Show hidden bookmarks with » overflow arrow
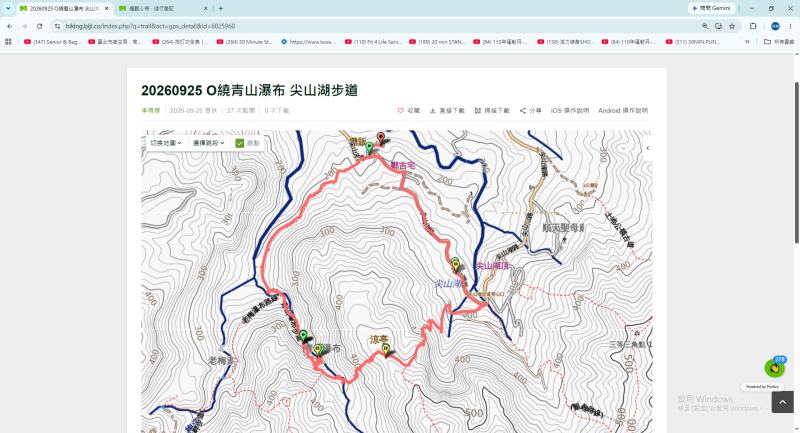 (747, 42)
